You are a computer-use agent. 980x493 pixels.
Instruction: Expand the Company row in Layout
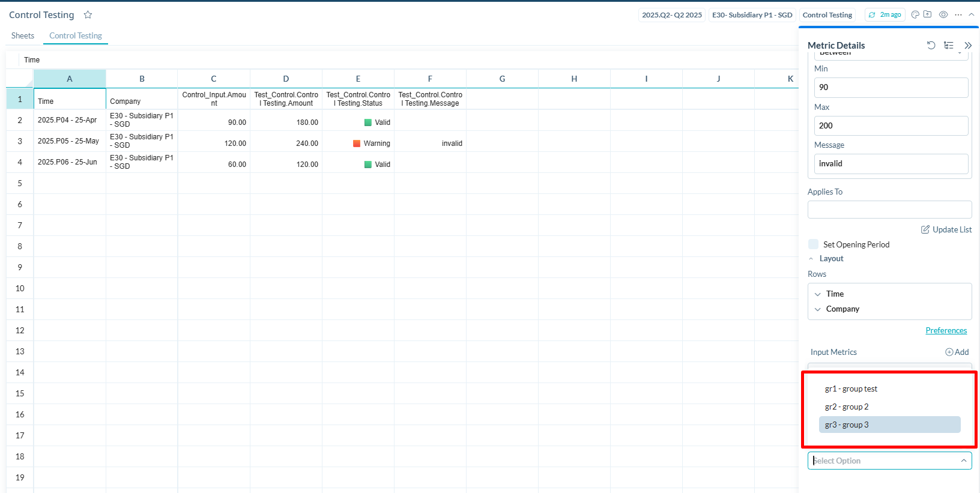[817, 309]
